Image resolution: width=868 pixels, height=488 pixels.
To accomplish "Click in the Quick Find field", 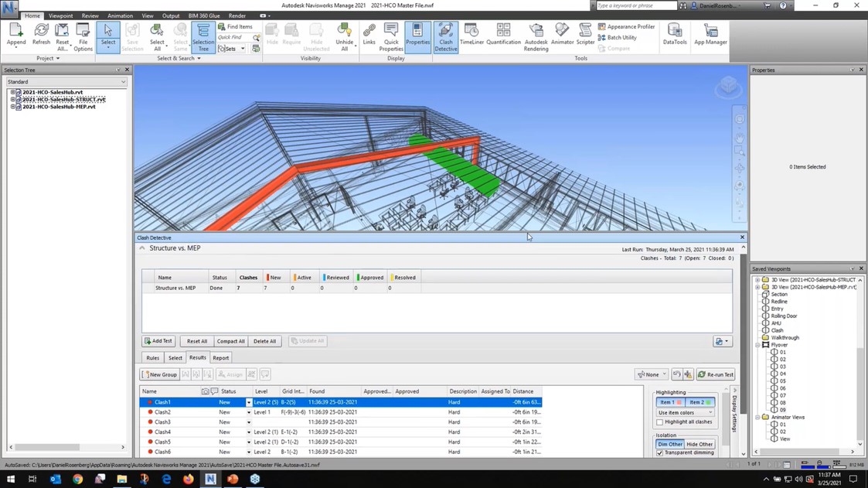I will coord(234,38).
